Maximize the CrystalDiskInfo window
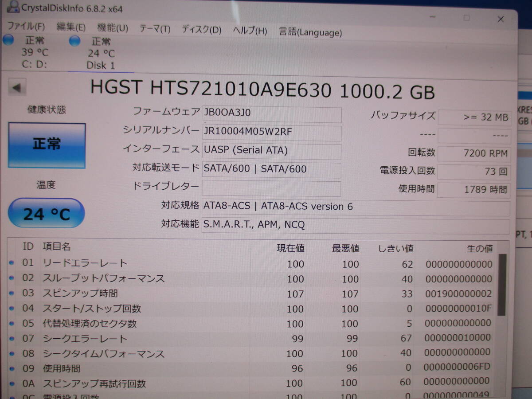Viewport: 532px width, 399px height. pos(466,18)
